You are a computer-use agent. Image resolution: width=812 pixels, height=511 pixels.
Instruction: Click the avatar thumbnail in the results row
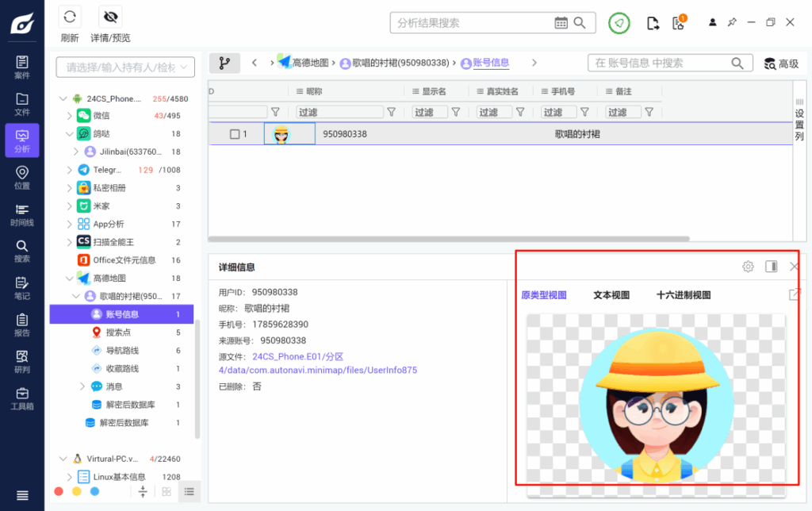click(282, 134)
